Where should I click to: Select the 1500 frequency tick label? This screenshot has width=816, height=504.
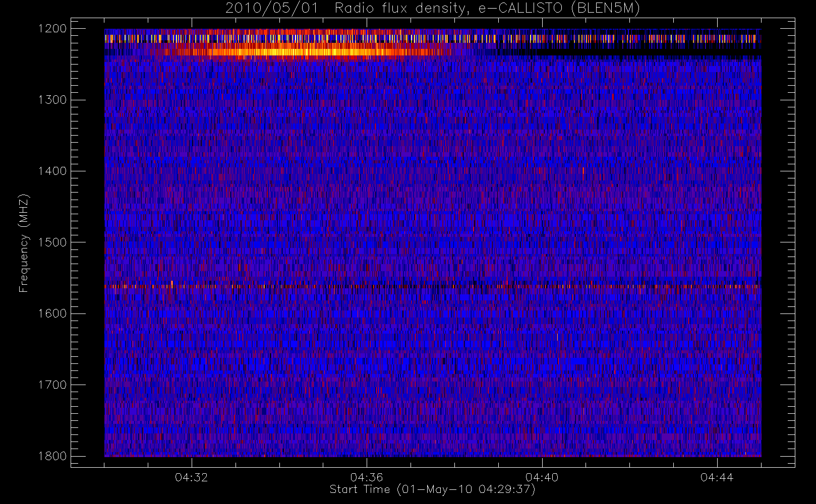point(52,242)
